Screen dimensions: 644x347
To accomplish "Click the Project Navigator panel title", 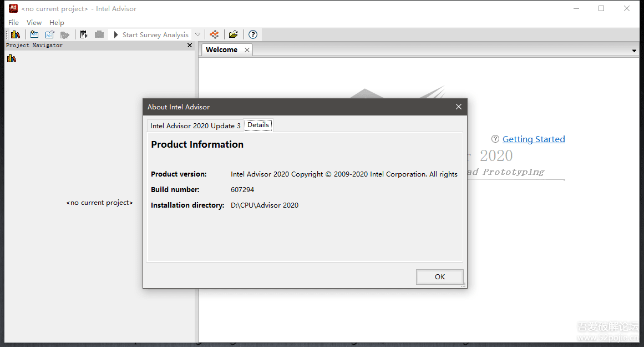I will pos(34,45).
